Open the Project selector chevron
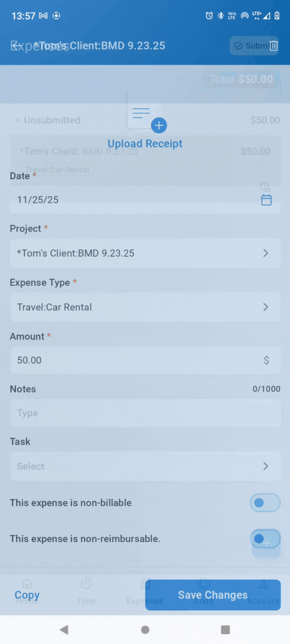The width and height of the screenshot is (290, 644). pyautogui.click(x=265, y=253)
